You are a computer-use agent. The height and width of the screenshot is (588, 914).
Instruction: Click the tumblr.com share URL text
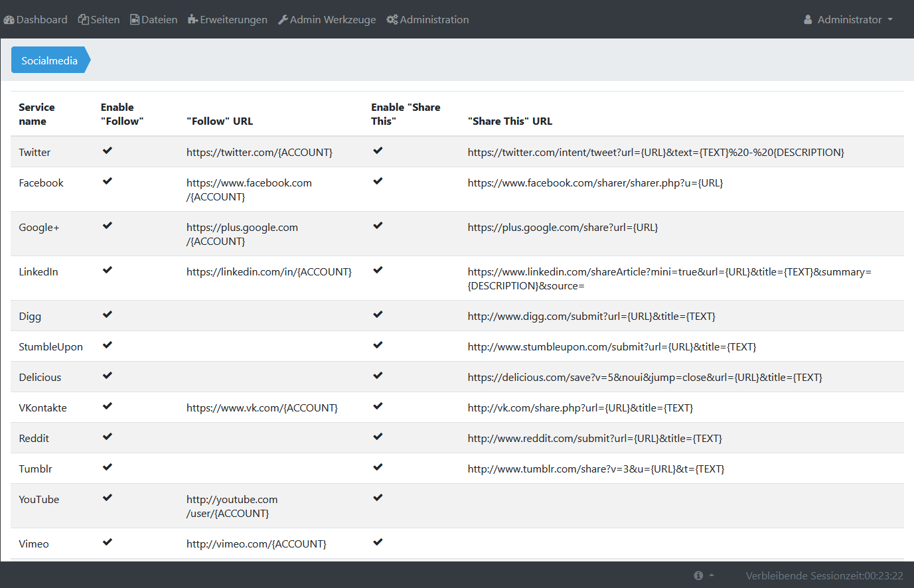pyautogui.click(x=596, y=469)
